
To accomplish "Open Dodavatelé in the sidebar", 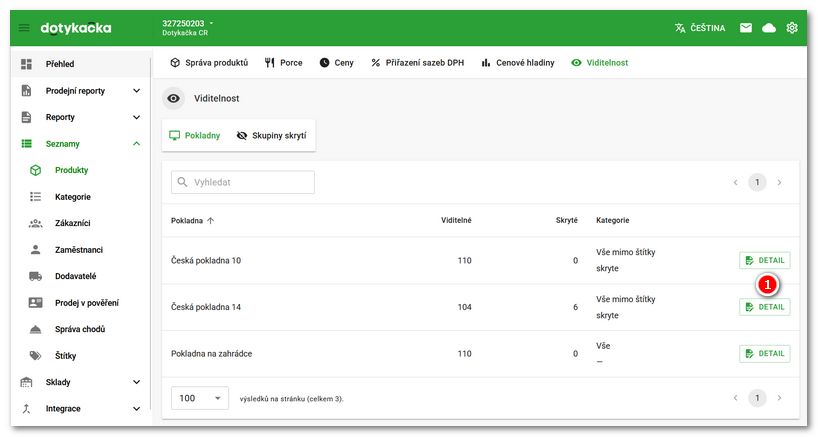I will click(x=80, y=276).
